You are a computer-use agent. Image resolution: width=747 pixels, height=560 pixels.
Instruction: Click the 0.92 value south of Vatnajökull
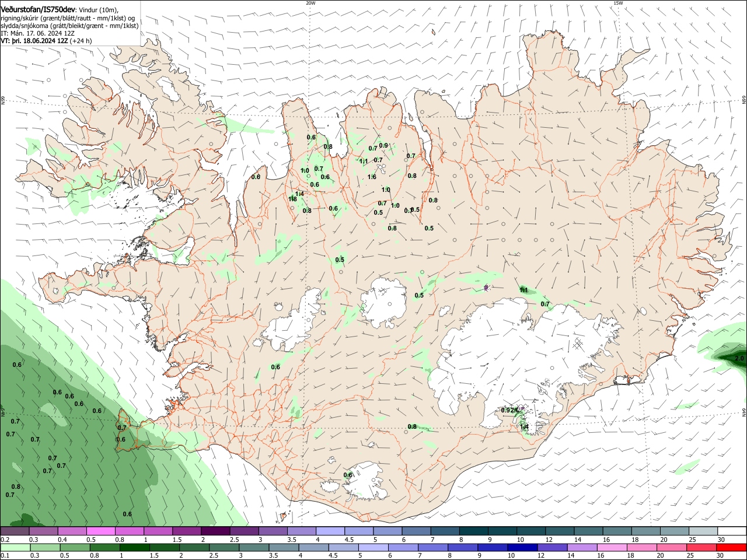[508, 410]
